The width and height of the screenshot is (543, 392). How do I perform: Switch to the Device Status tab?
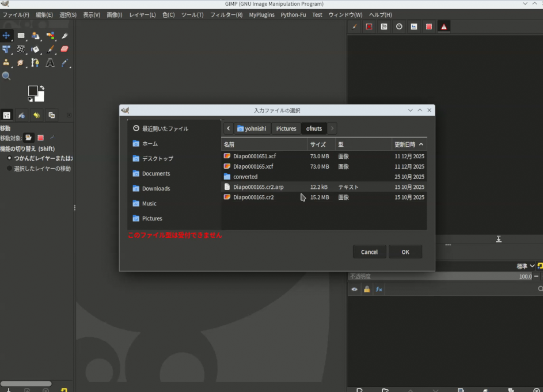[21, 115]
